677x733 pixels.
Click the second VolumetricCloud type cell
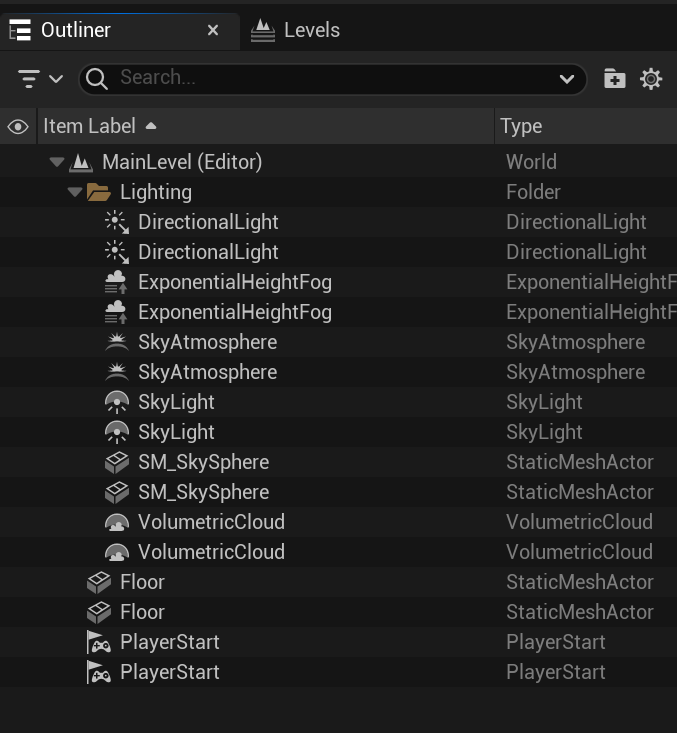tap(579, 552)
